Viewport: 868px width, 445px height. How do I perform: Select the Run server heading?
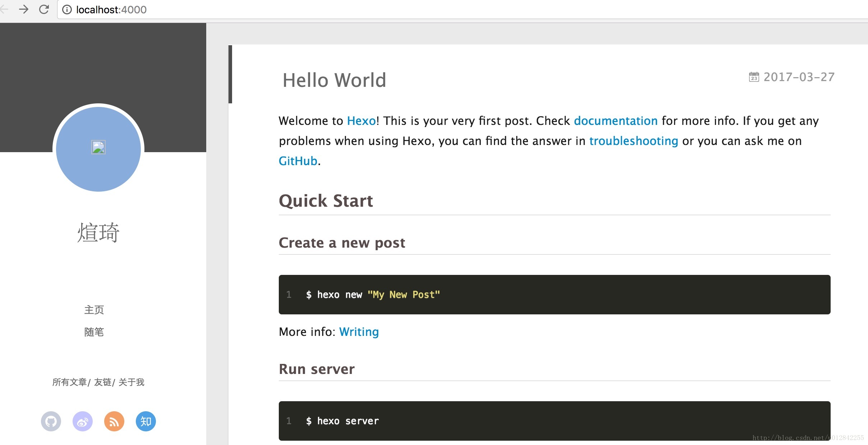(317, 369)
